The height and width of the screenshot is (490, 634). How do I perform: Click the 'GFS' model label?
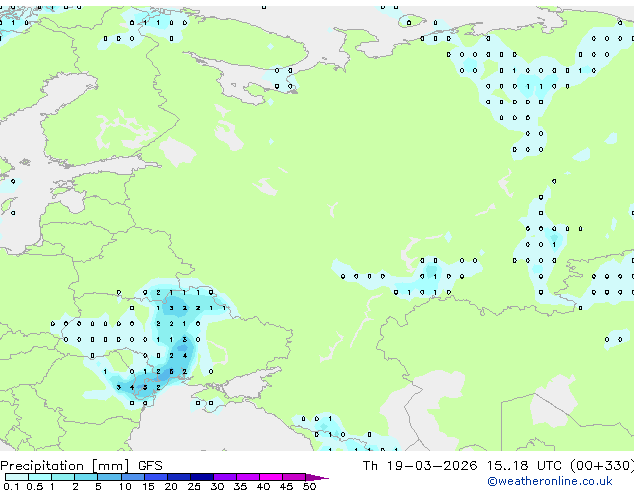150,466
